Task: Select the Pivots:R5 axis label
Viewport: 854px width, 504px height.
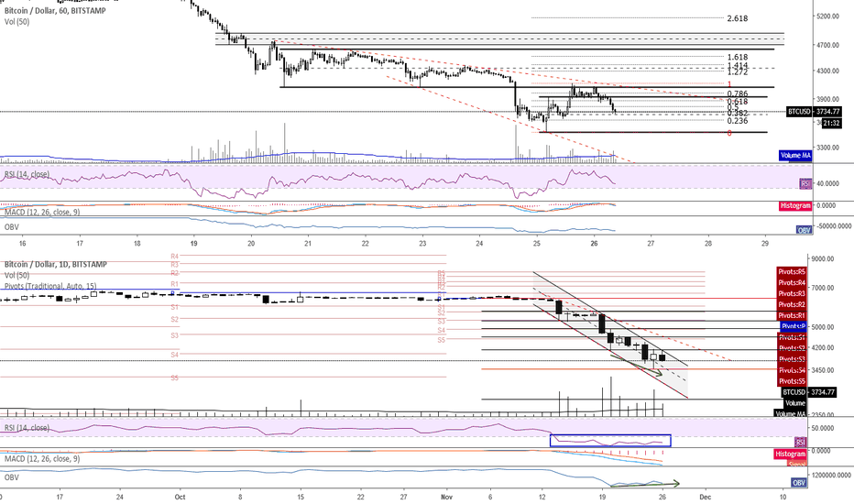Action: [x=792, y=271]
